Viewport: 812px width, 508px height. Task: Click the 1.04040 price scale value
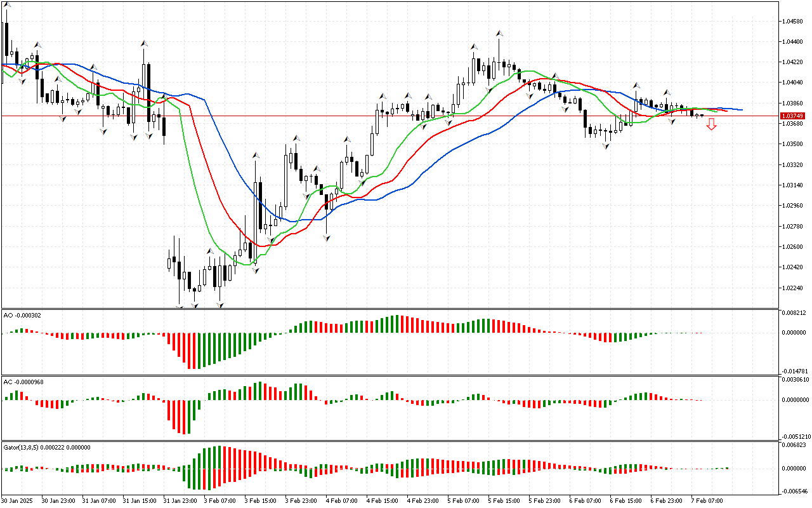(x=794, y=83)
